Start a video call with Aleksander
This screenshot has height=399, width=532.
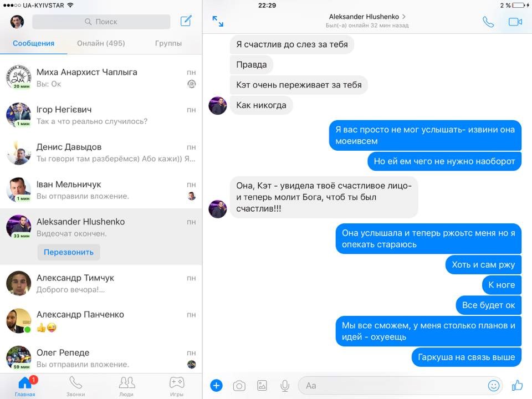coord(515,22)
